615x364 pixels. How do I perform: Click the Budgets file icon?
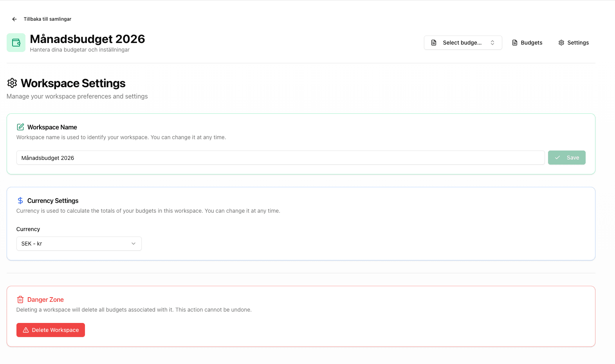click(515, 43)
